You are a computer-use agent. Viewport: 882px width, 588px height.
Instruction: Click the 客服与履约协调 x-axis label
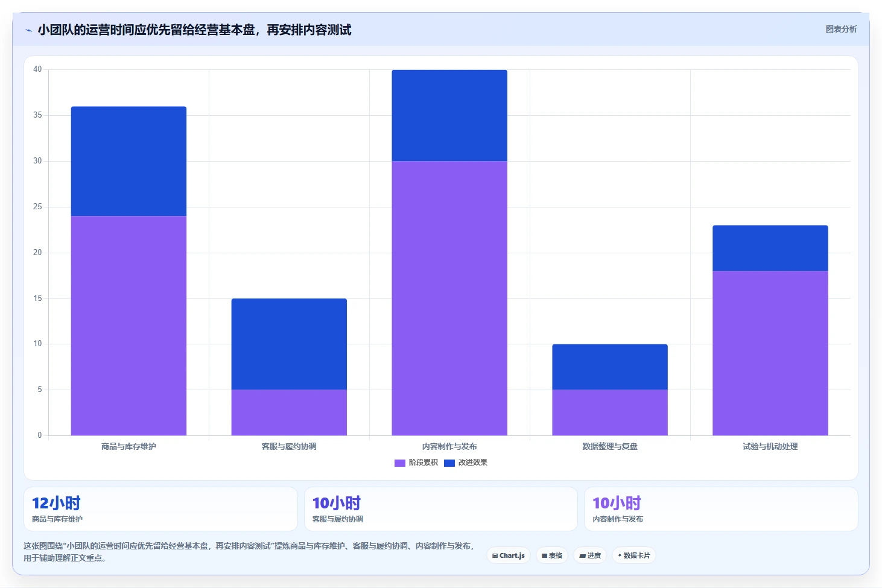[289, 446]
